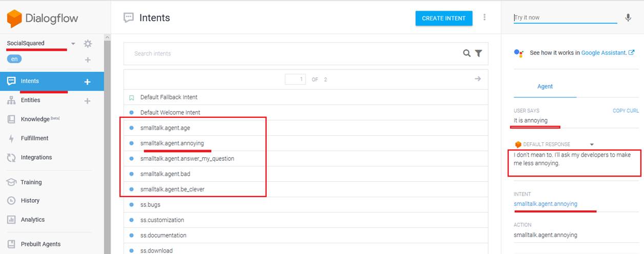Viewport: 644px width, 254px height.
Task: Open the intents filter funnel icon
Action: 478,53
